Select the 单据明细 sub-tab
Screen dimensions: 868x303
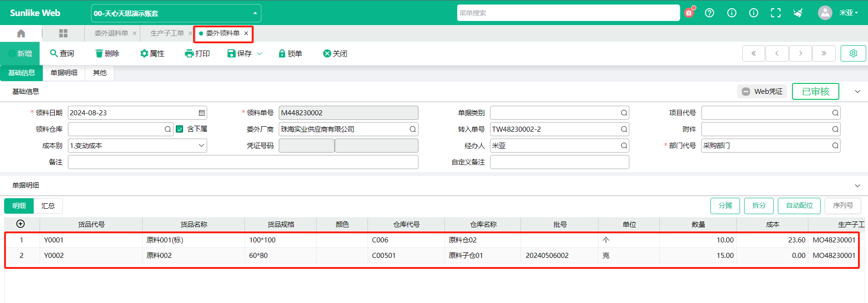pyautogui.click(x=64, y=73)
